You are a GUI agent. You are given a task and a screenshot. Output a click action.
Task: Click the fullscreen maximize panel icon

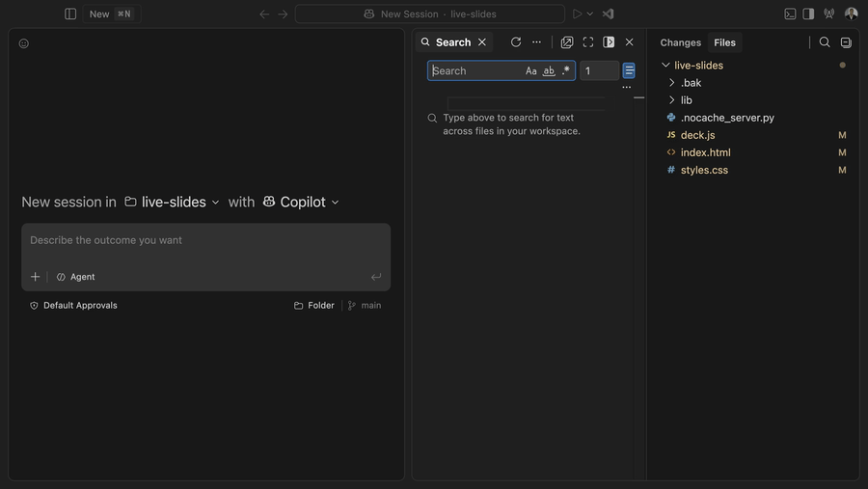tap(588, 42)
